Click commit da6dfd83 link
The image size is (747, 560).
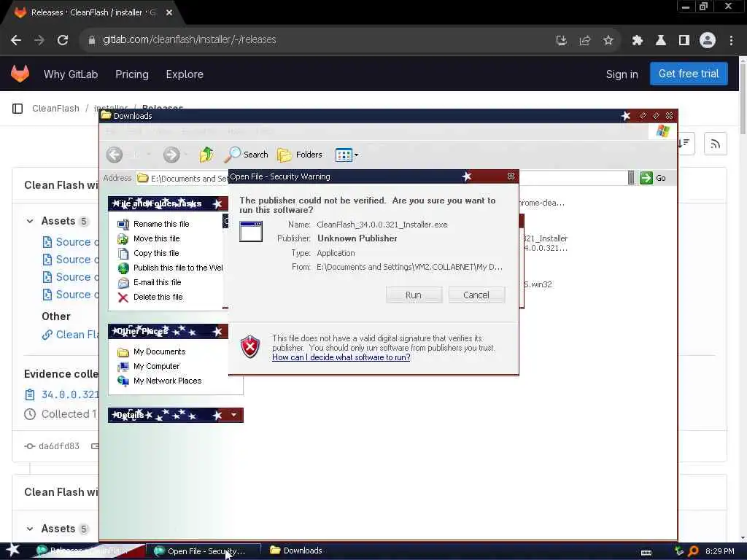click(59, 446)
